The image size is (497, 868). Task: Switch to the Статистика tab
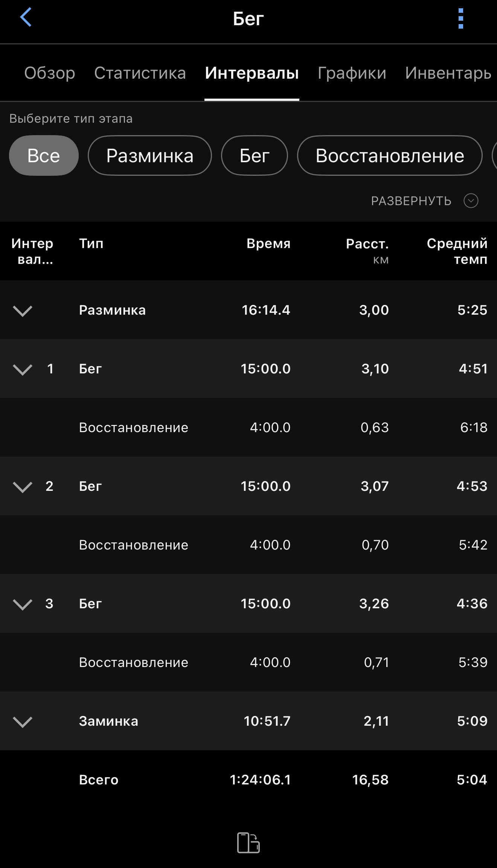click(x=140, y=73)
